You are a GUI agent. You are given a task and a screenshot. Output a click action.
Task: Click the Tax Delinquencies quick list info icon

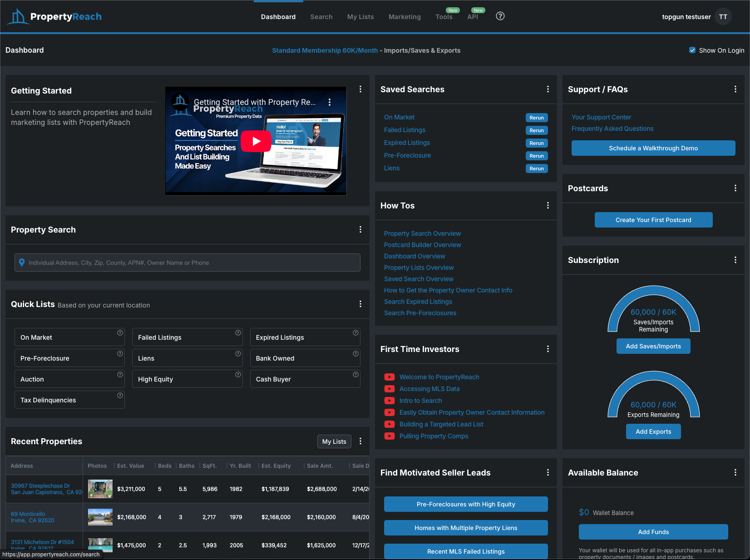(x=120, y=396)
